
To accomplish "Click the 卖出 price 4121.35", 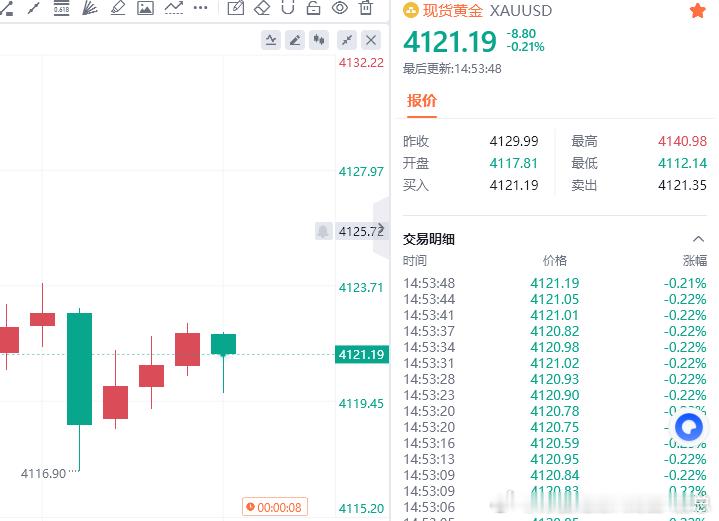I will (x=682, y=185).
